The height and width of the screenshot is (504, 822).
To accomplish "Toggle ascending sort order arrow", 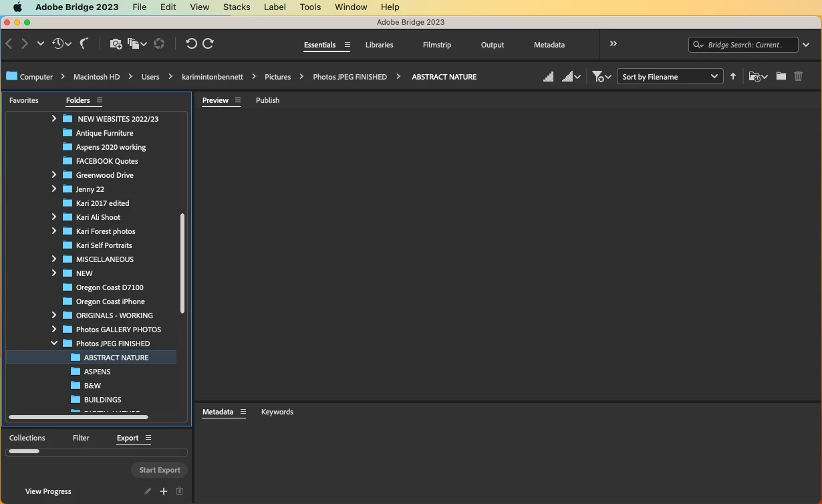I will pyautogui.click(x=733, y=77).
